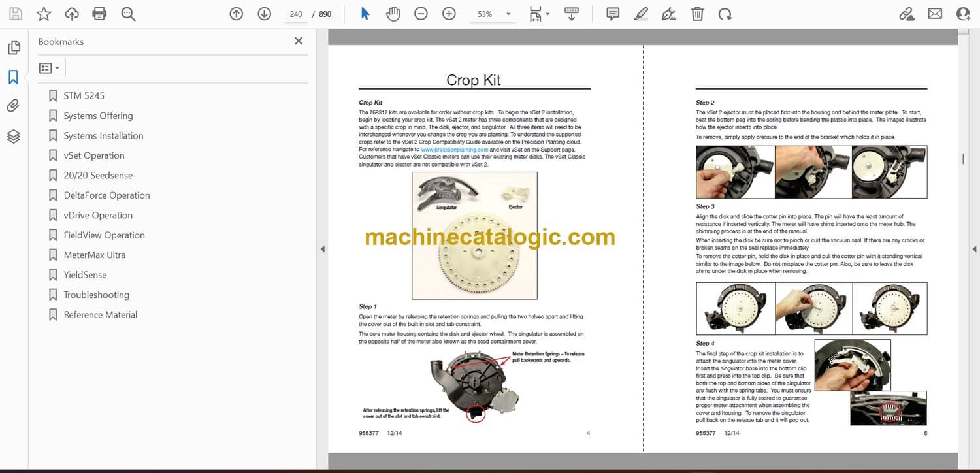Upload the file to cloud storage

click(x=72, y=14)
